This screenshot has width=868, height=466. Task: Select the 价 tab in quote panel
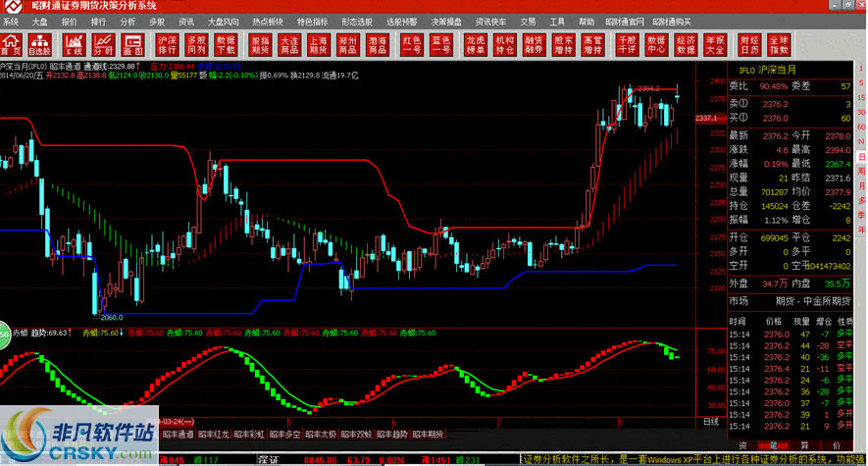[836, 445]
